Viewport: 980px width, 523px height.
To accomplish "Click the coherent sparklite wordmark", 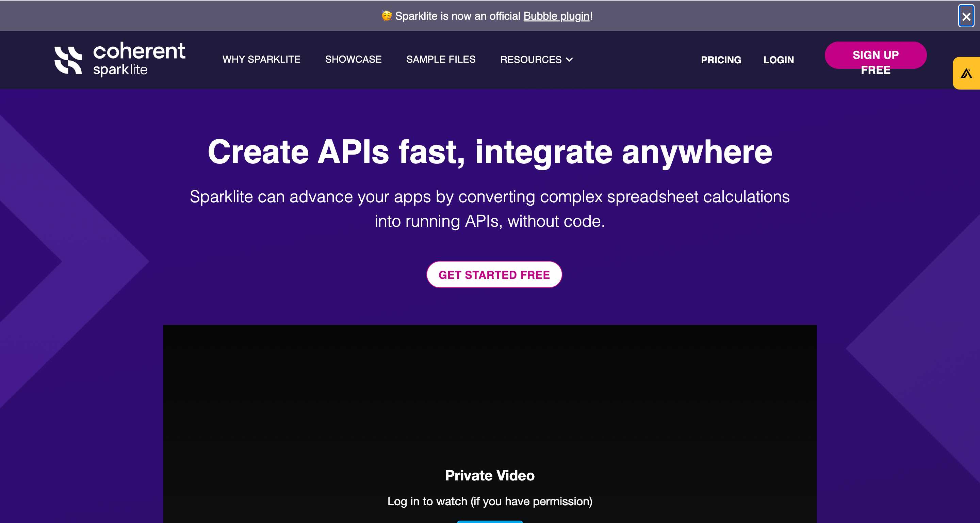I will (139, 59).
